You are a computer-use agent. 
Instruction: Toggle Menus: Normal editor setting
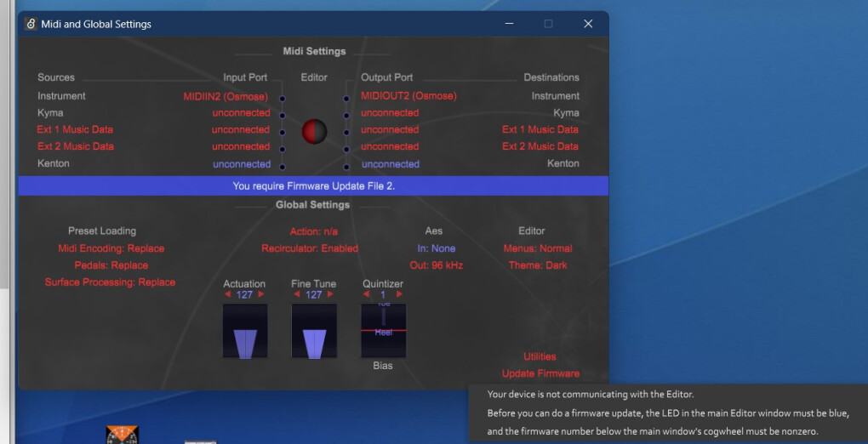[538, 248]
